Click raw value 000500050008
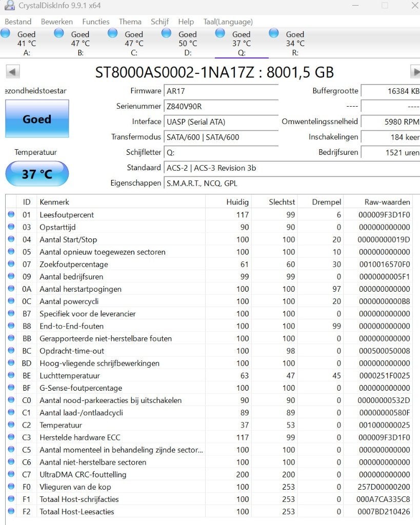 pos(385,351)
